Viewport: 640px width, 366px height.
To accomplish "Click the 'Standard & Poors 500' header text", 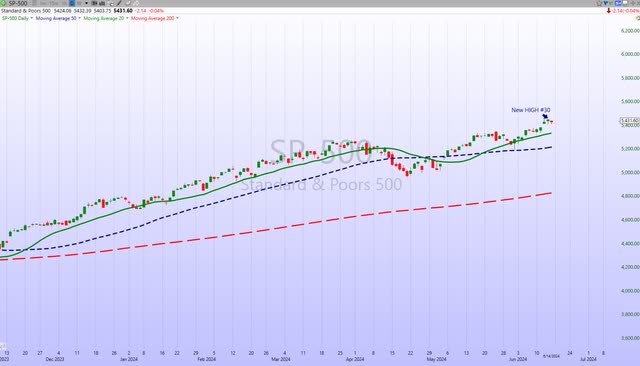I will pyautogui.click(x=26, y=11).
